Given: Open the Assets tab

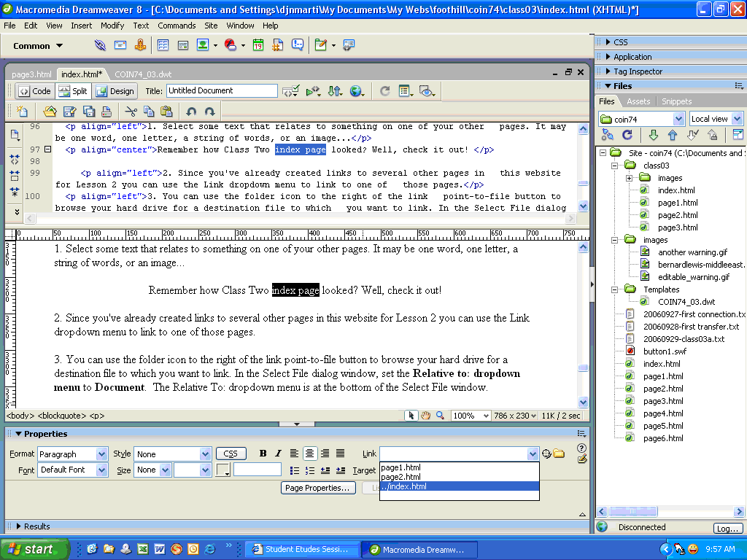Looking at the screenshot, I should 638,101.
